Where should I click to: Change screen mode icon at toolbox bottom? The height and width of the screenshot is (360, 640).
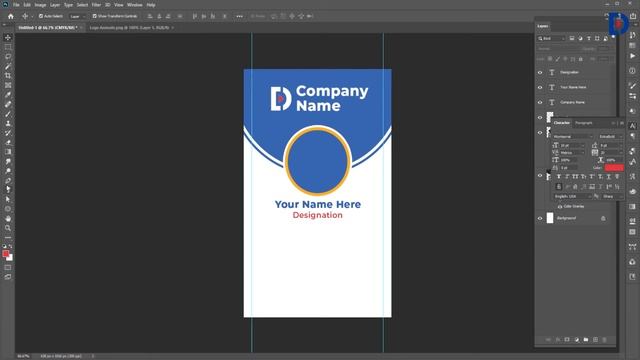(x=8, y=277)
